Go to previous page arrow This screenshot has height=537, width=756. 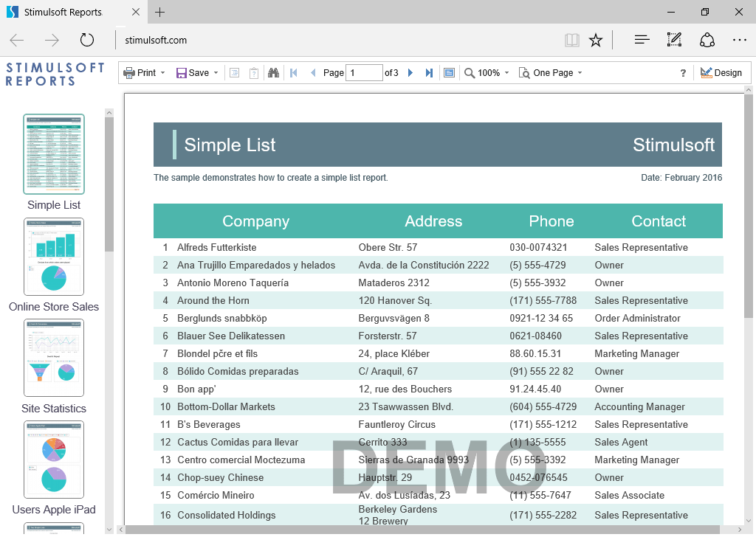point(313,73)
